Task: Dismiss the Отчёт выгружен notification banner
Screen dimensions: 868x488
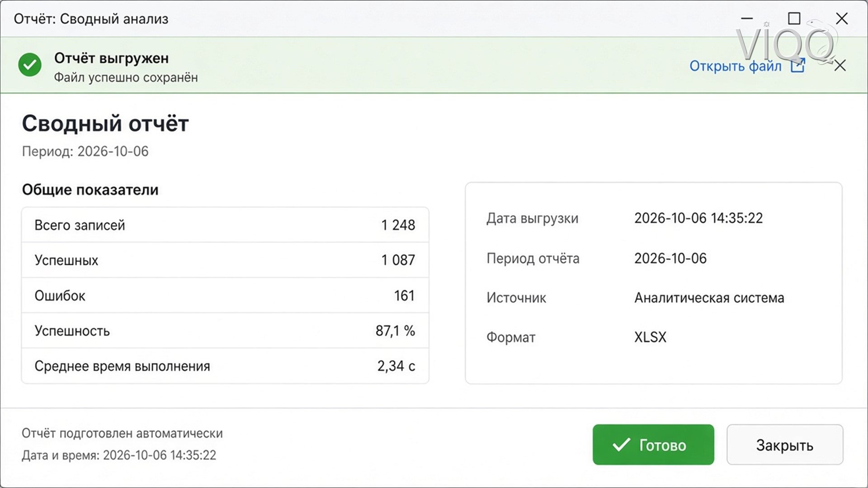Action: [x=840, y=66]
